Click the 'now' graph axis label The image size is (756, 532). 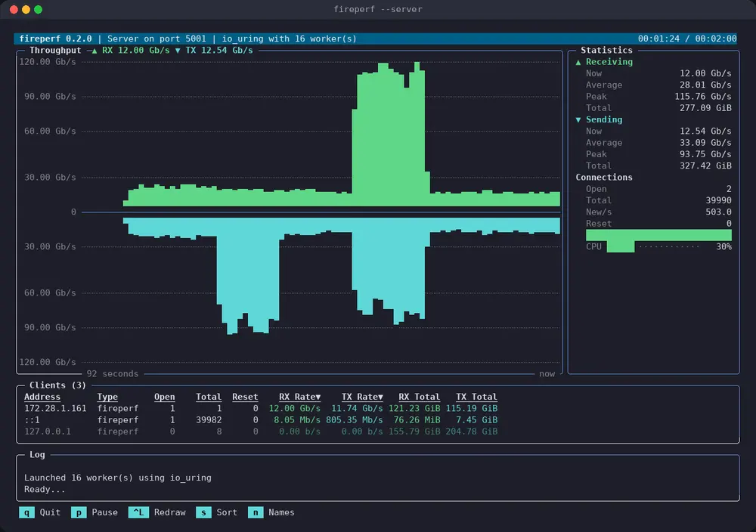[x=547, y=374]
